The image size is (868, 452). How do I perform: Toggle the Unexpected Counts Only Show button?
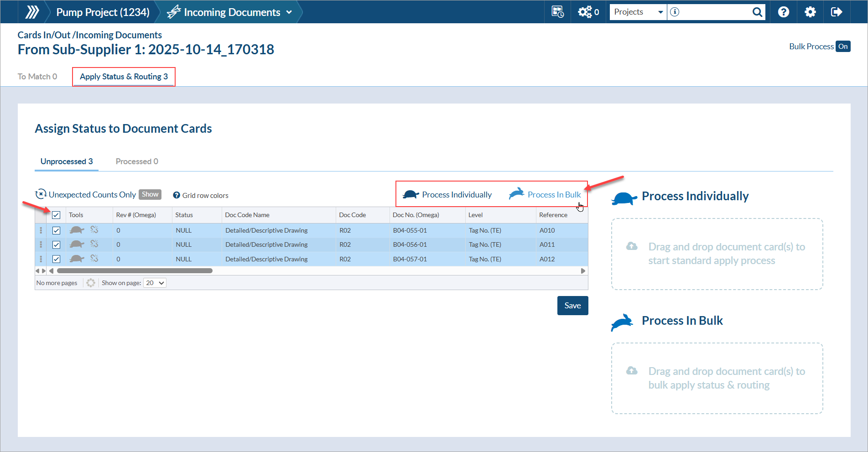coord(150,194)
